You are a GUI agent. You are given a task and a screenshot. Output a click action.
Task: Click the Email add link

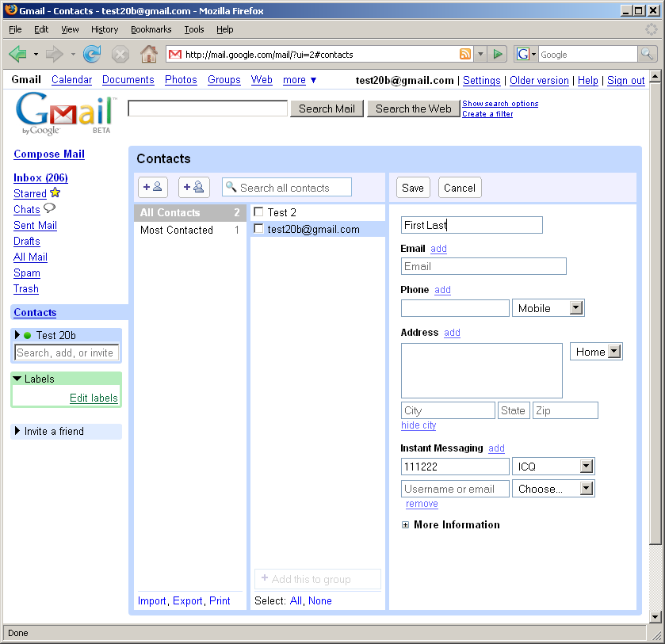(438, 249)
